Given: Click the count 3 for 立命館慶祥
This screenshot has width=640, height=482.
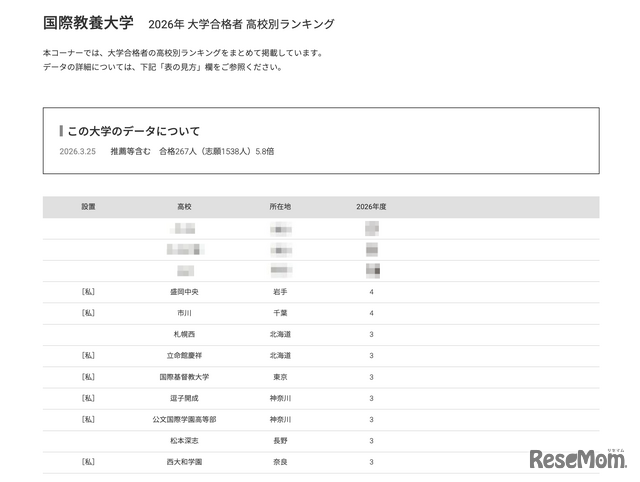Looking at the screenshot, I should (x=371, y=355).
